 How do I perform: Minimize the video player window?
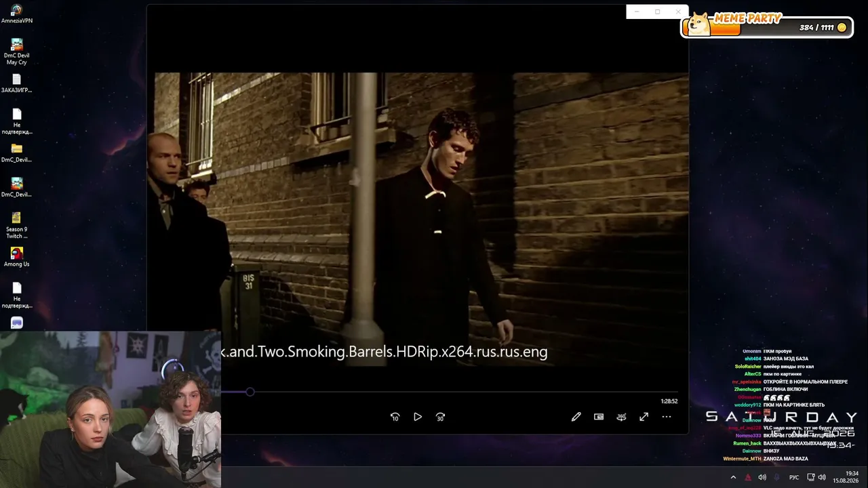click(637, 12)
